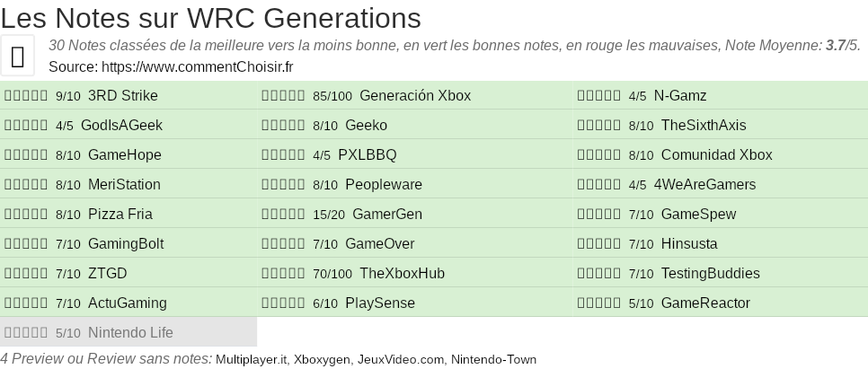Click the star rating icons beside Nintendo Life
Viewport: 868px width, 369px height.
coord(26,333)
